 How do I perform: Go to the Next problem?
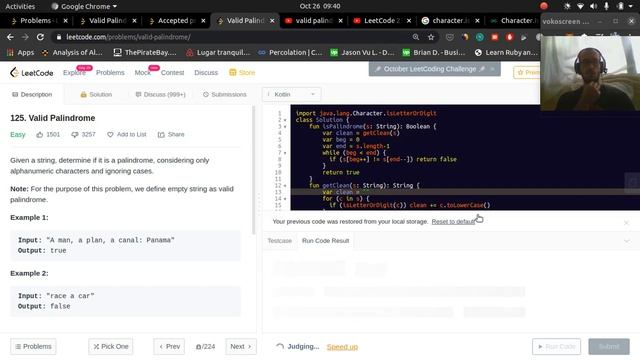241,347
